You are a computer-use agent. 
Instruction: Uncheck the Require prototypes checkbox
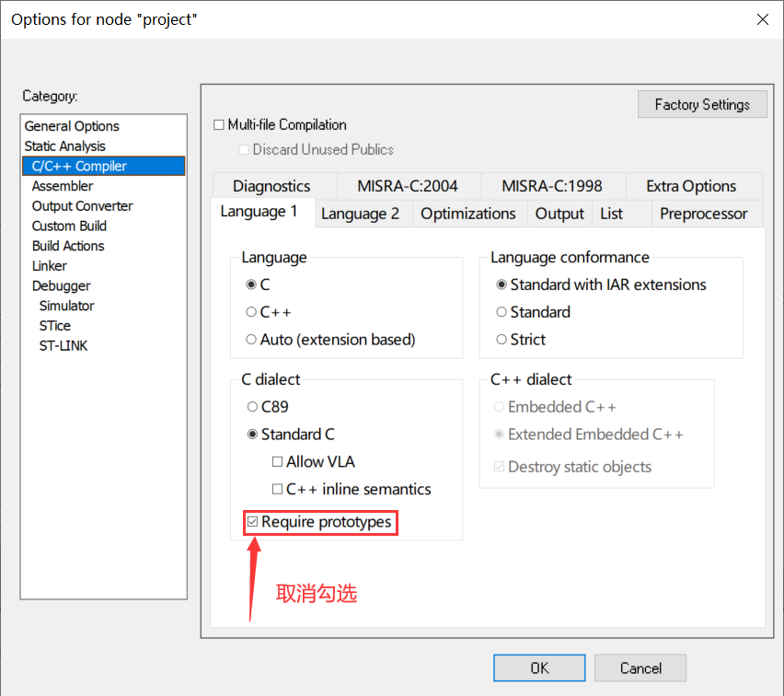click(252, 522)
